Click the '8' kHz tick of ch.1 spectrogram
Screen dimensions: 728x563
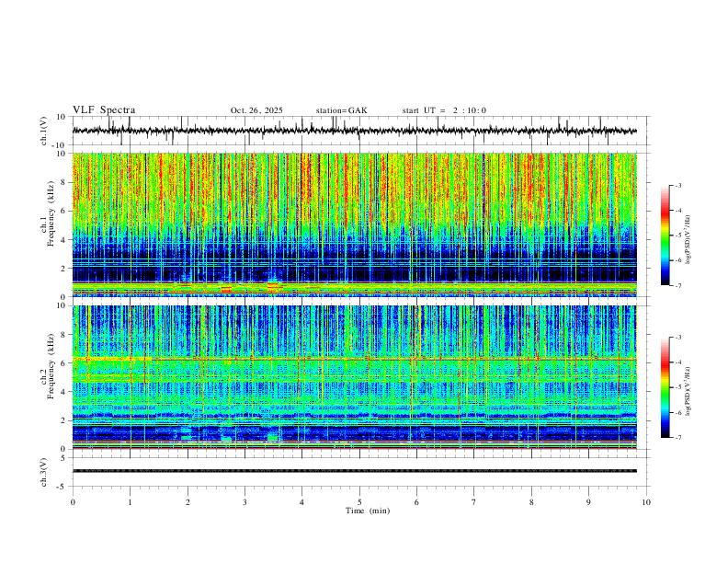(x=64, y=182)
